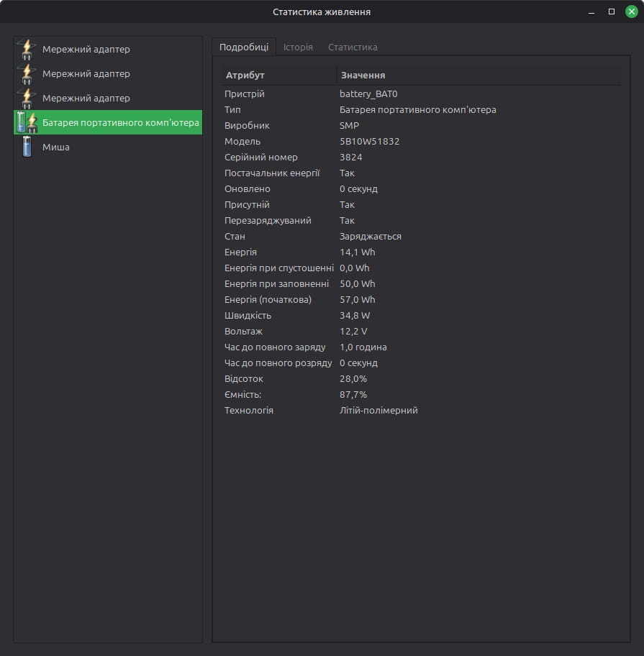Select the Оновлено row label
The width and height of the screenshot is (644, 656).
[248, 189]
